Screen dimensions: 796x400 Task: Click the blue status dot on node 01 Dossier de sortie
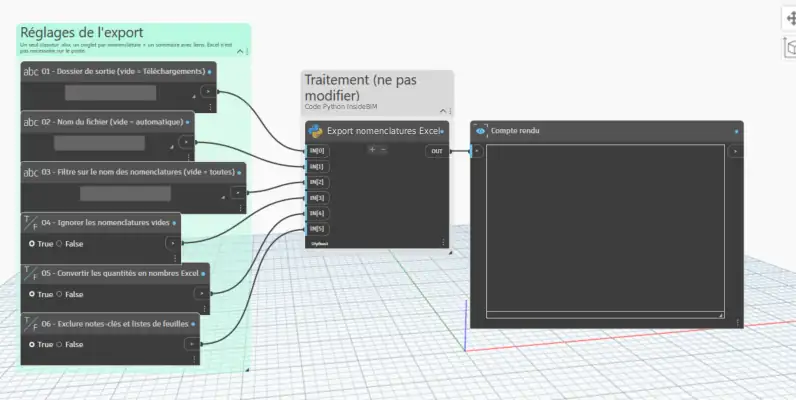(210, 72)
